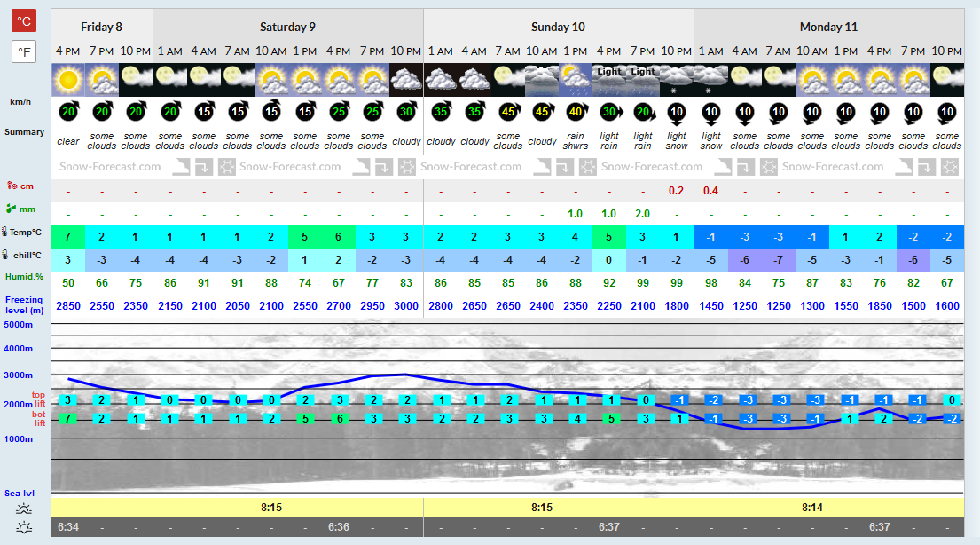Click freezing level value 2850
Screen dimensions: 980x545
[x=68, y=306]
